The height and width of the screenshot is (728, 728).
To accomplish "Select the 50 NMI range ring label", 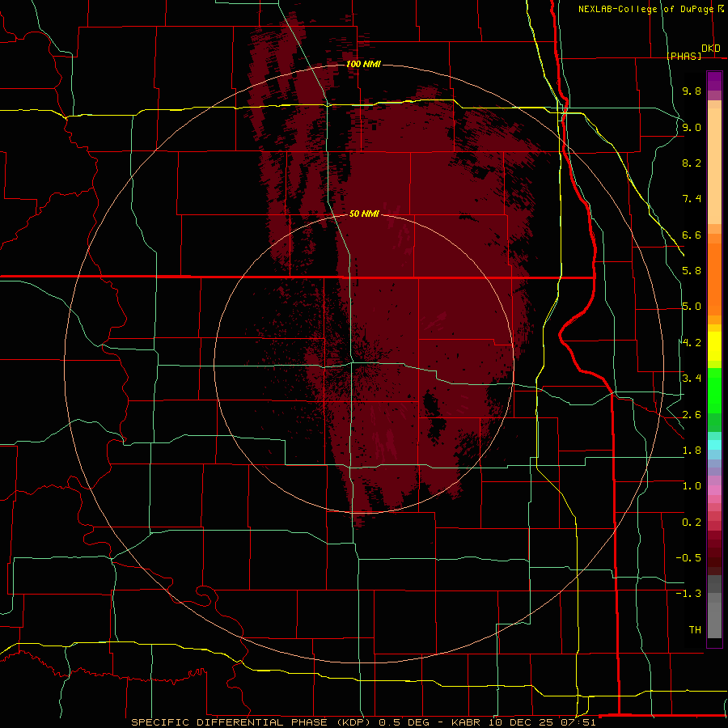I will click(364, 214).
